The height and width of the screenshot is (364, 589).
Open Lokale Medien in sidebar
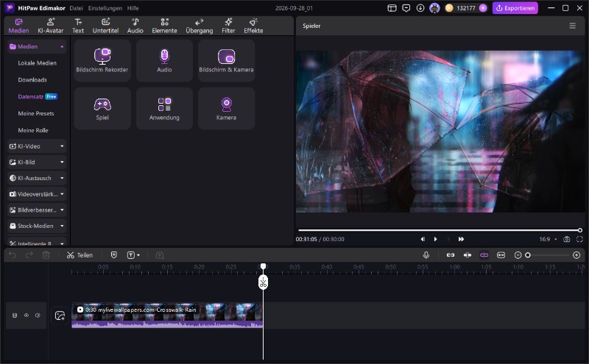(x=38, y=63)
